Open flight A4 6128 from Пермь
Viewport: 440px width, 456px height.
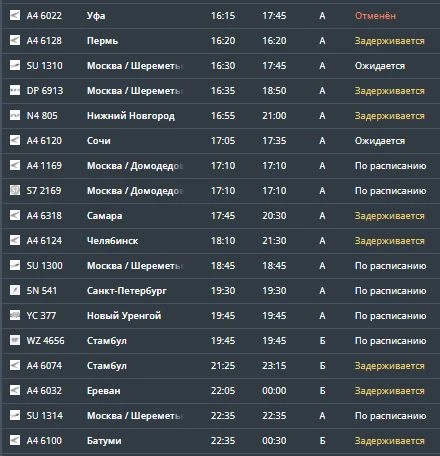(x=220, y=41)
